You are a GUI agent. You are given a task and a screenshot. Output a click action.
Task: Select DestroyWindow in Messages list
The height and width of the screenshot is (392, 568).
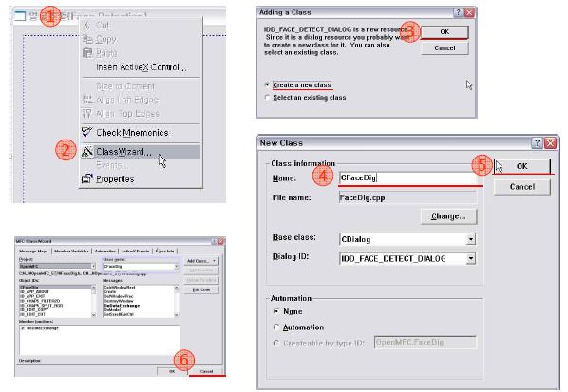point(139,301)
